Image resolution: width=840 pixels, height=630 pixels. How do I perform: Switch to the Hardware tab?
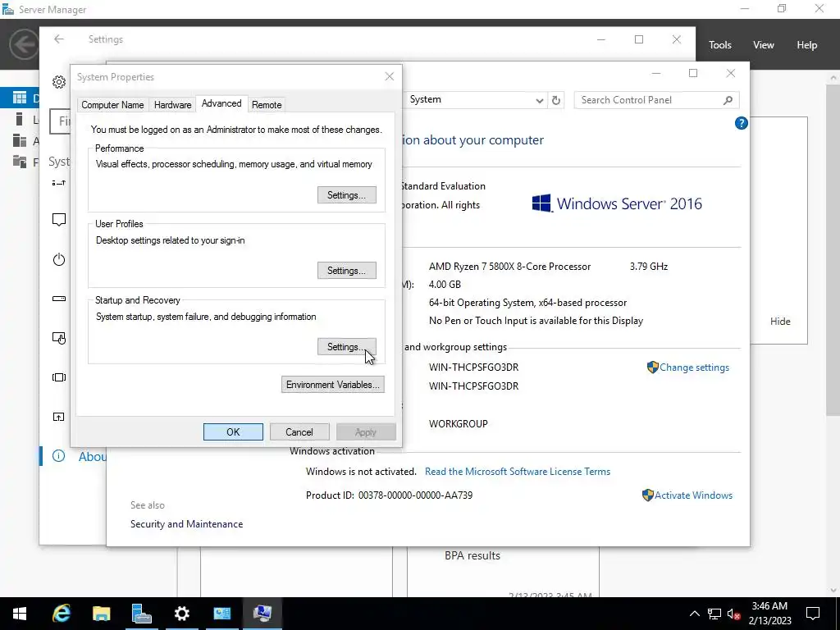[172, 105]
